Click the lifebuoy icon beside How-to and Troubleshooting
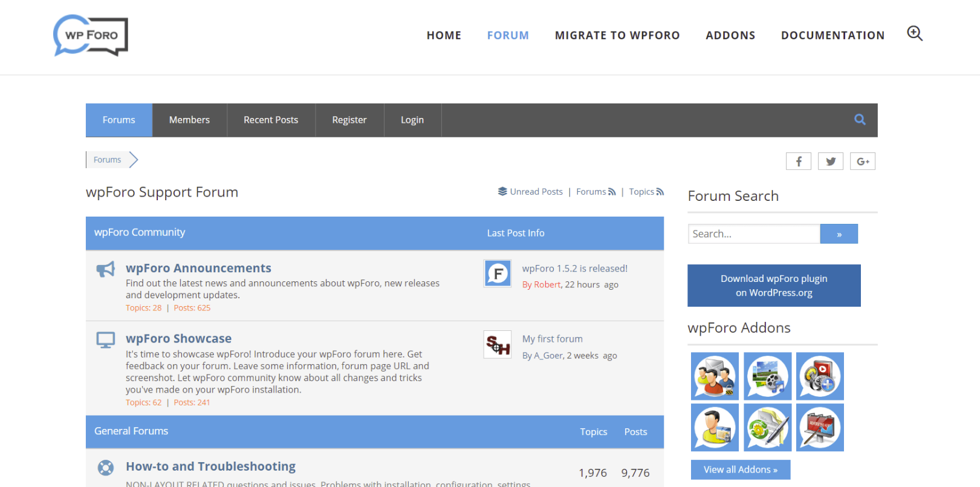The image size is (980, 487). coord(106,468)
